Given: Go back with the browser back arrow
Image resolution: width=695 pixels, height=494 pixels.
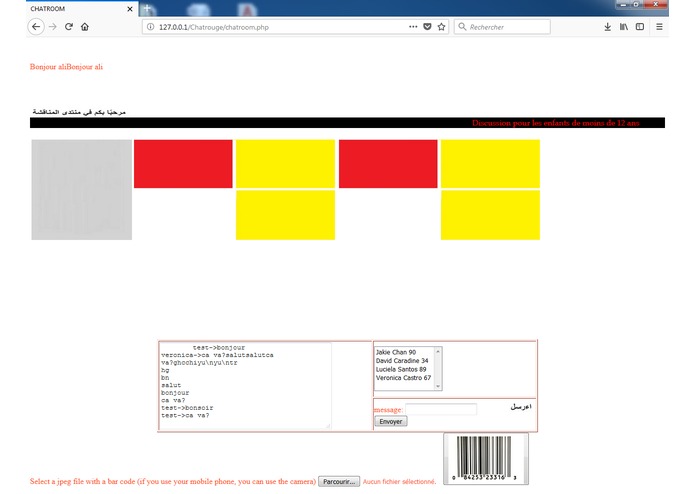Looking at the screenshot, I should [36, 27].
